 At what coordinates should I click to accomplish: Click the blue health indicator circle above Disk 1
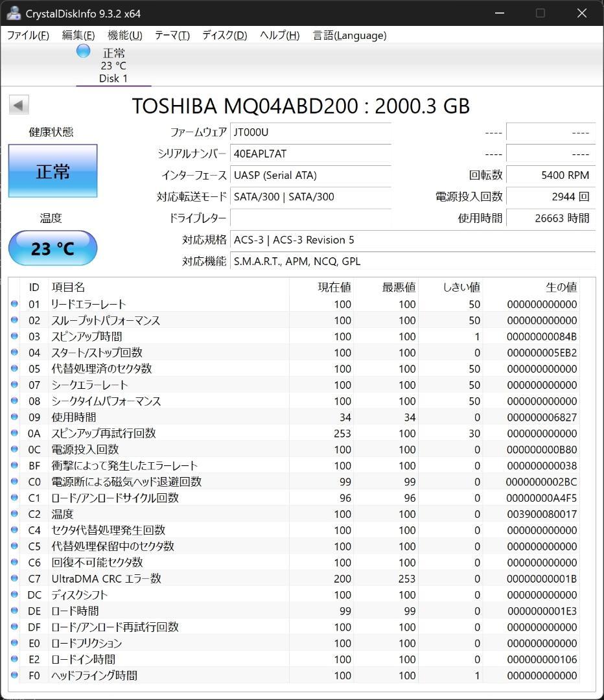[83, 51]
